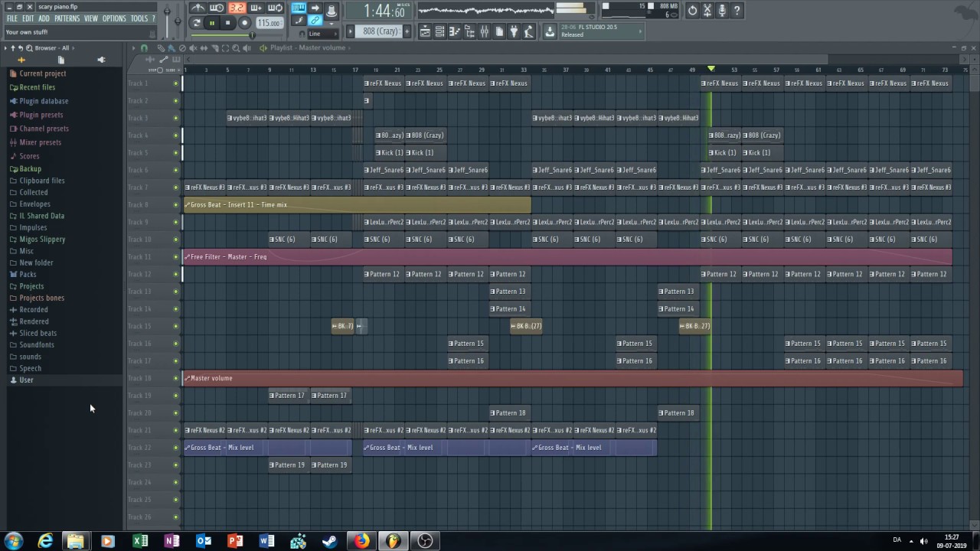Pause playback with the play/pause button

212,23
